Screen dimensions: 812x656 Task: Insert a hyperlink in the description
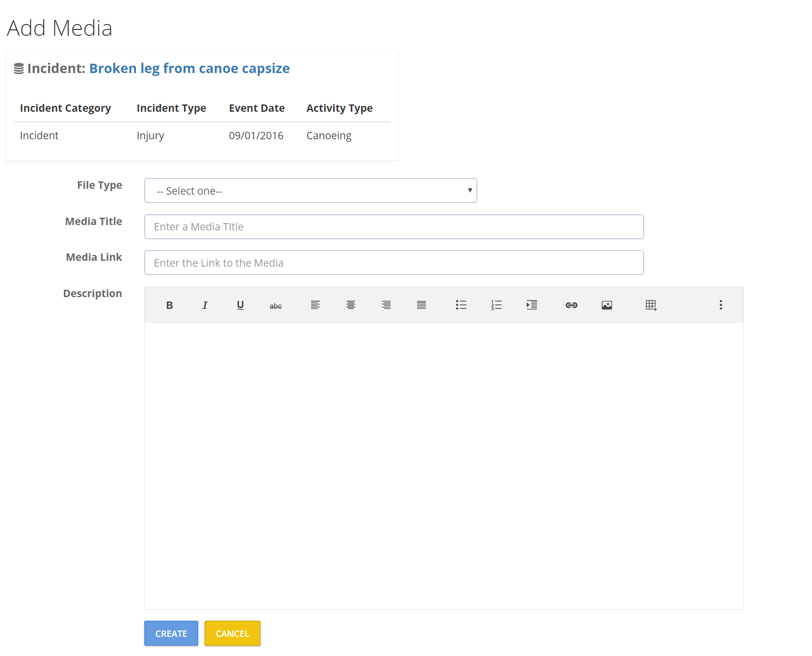(572, 305)
